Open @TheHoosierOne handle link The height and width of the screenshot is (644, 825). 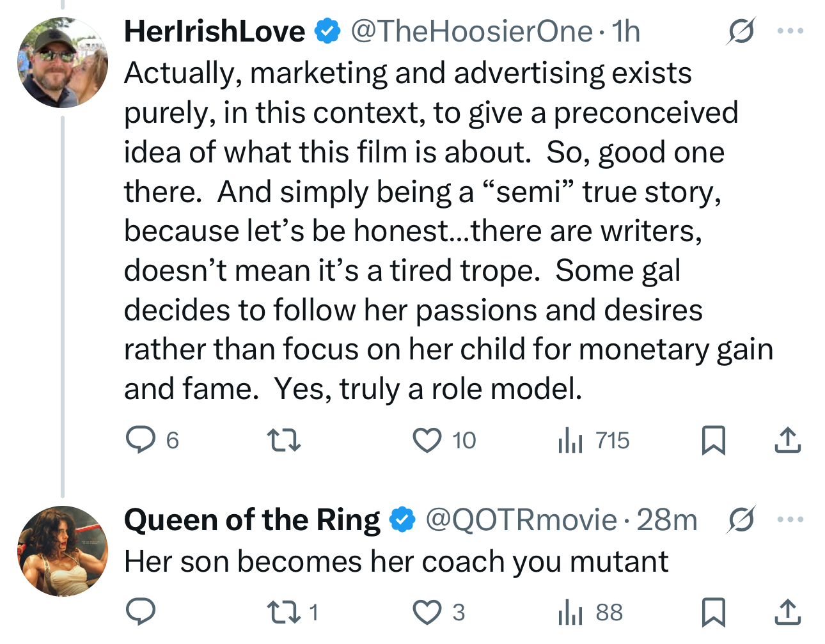coord(471,31)
